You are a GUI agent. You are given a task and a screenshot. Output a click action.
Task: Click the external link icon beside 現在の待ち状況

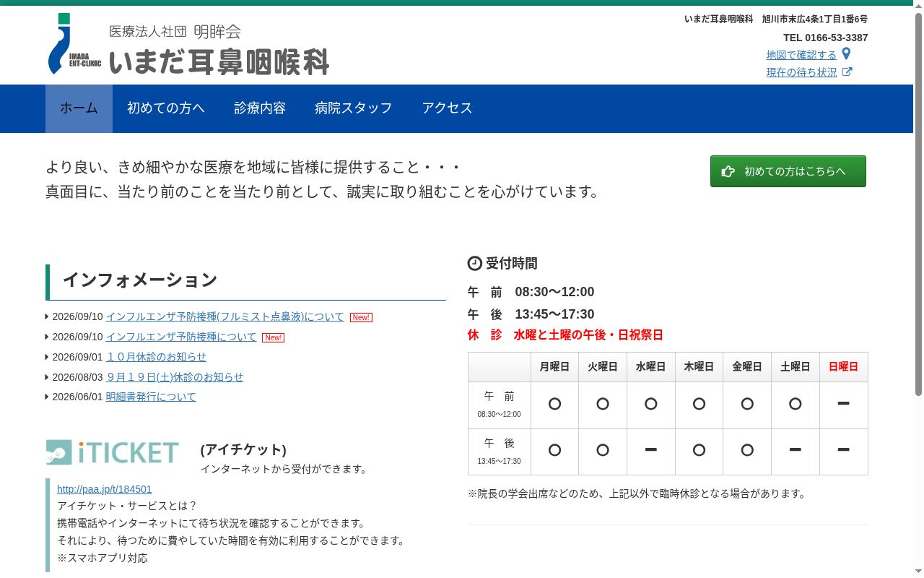click(x=847, y=72)
